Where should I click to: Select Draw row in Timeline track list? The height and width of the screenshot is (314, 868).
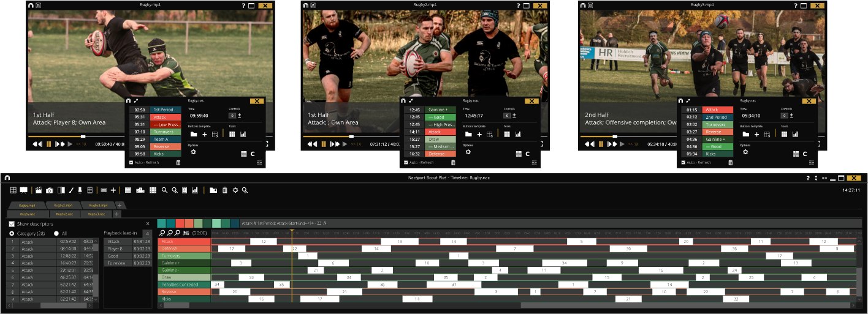[x=184, y=277]
